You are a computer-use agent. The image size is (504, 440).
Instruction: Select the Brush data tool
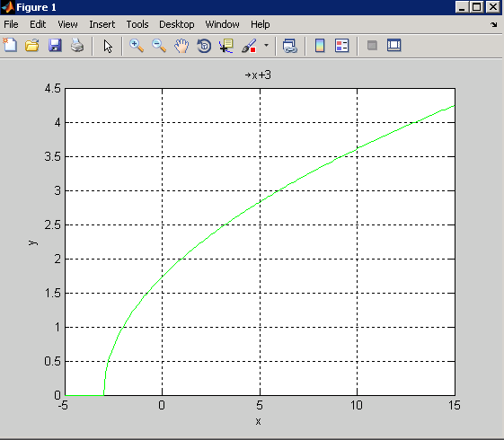click(x=249, y=45)
